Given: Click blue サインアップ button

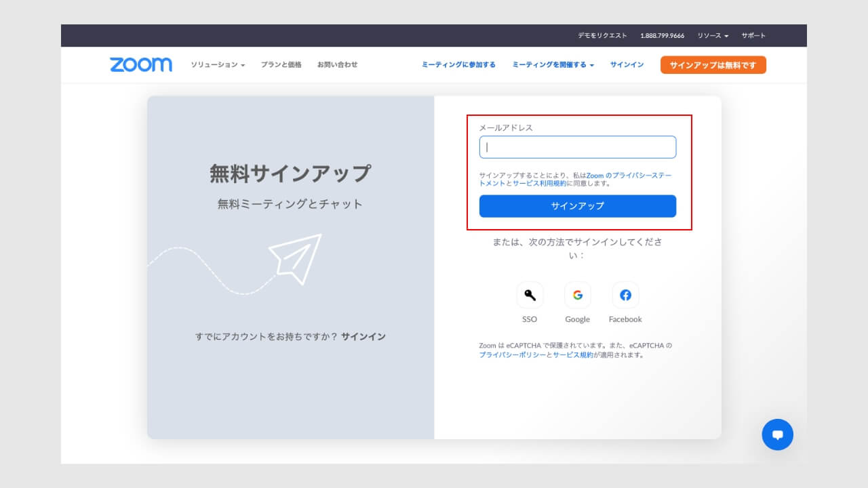Looking at the screenshot, I should 578,206.
